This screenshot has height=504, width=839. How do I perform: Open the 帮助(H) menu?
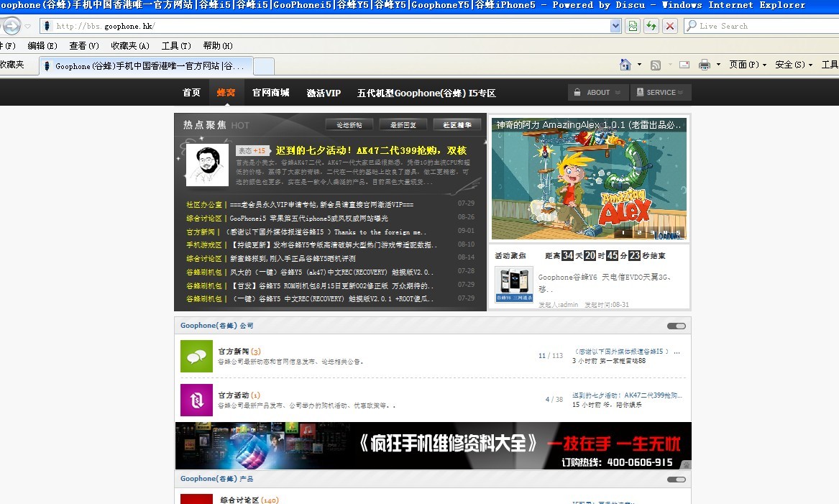218,45
